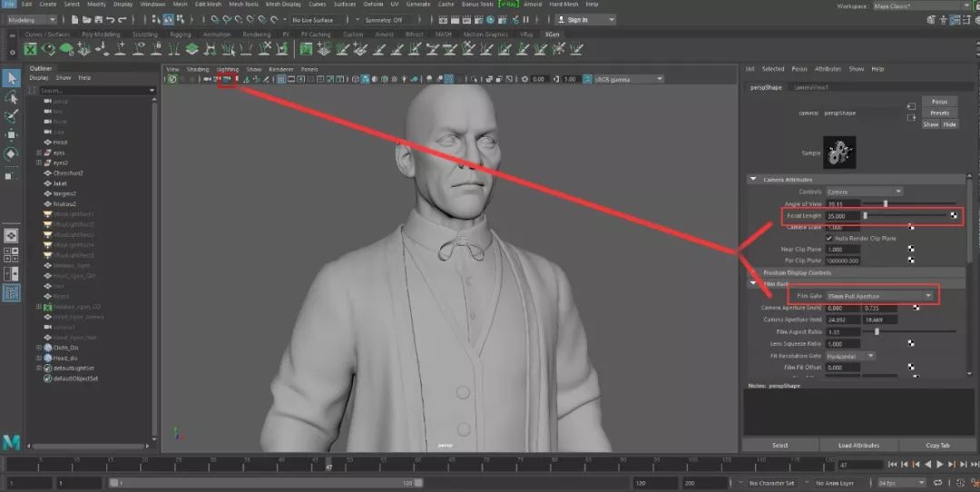Click the Lasso select tool
This screenshot has height=492, width=980.
point(11,98)
